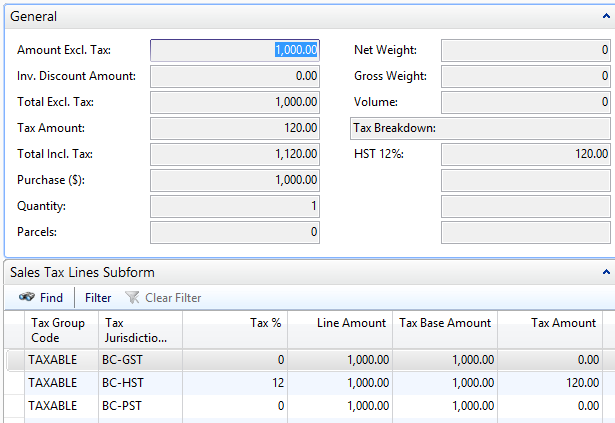The height and width of the screenshot is (423, 615).
Task: Click the row selector for BC-GST row
Action: pos(15,360)
